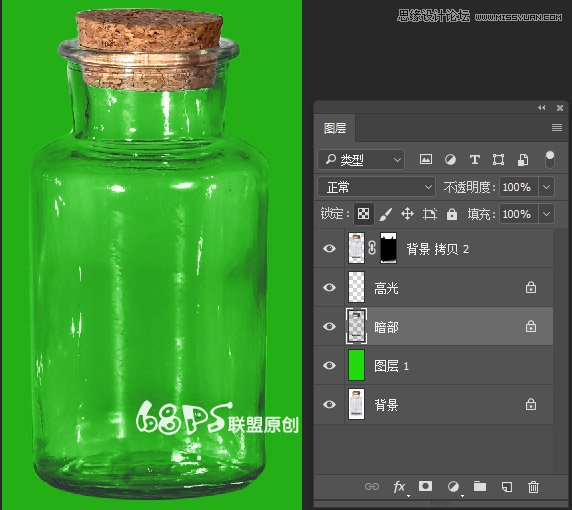Create a new layer icon

coord(507,487)
